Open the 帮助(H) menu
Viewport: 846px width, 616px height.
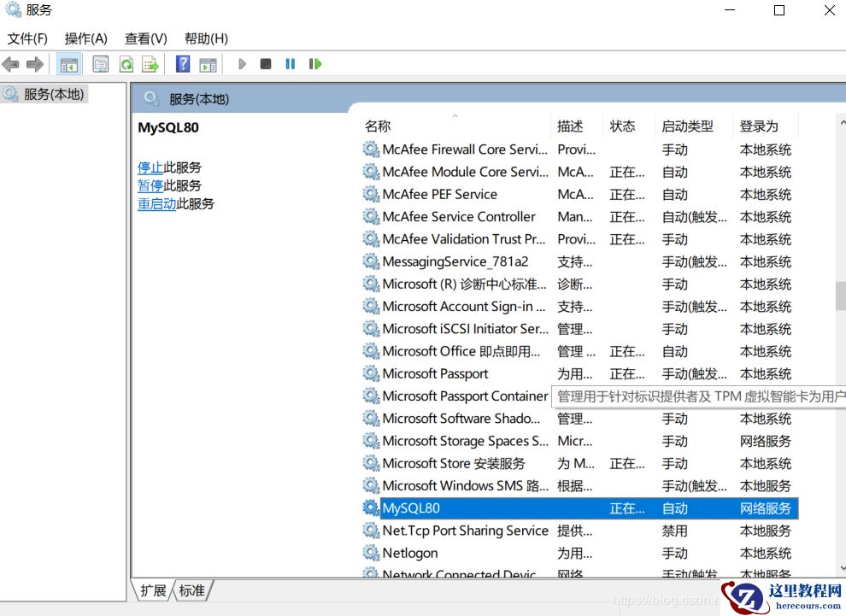[x=206, y=38]
